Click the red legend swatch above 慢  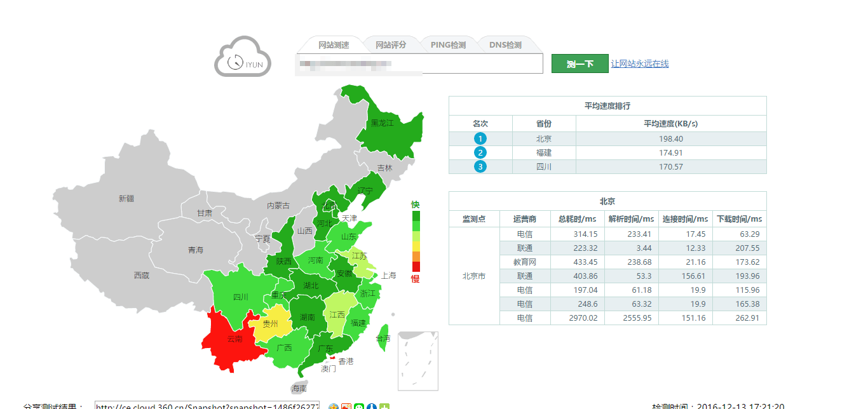pos(416,267)
